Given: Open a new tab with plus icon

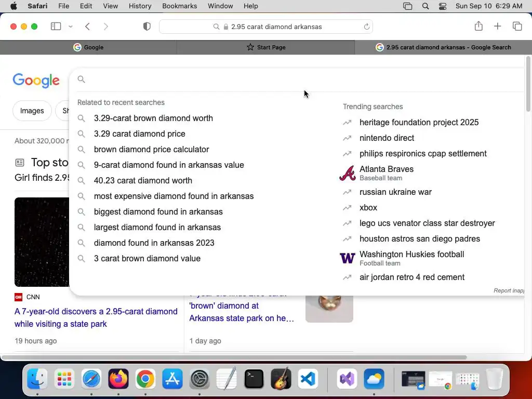Looking at the screenshot, I should (497, 26).
